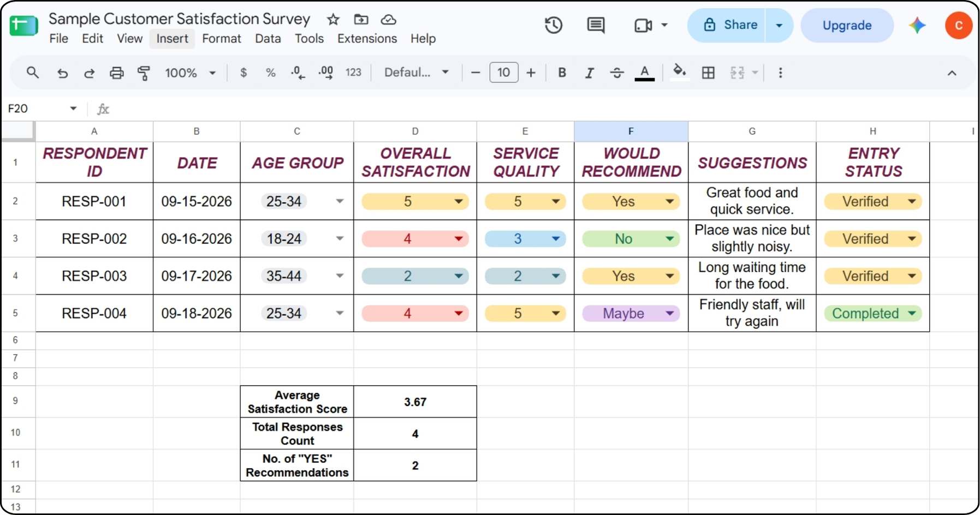
Task: Open the File menu
Action: click(x=58, y=39)
